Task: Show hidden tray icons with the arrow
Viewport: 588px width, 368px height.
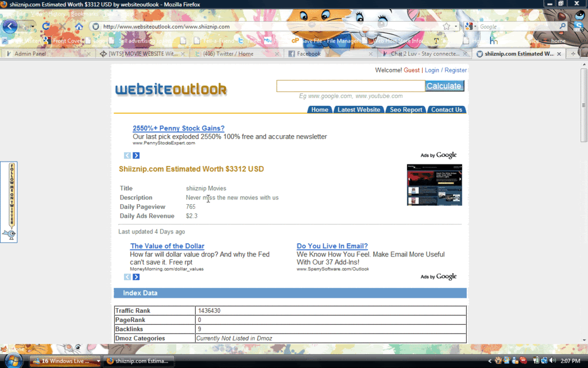Action: pyautogui.click(x=489, y=361)
